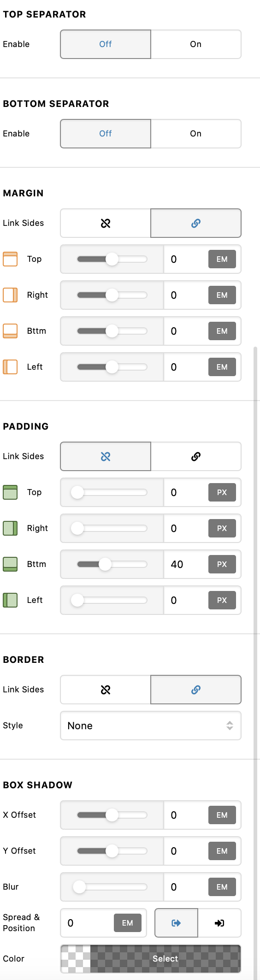Screen dimensions: 260x980
Task: Change Padding Bttm unit PX
Action: click(x=222, y=564)
